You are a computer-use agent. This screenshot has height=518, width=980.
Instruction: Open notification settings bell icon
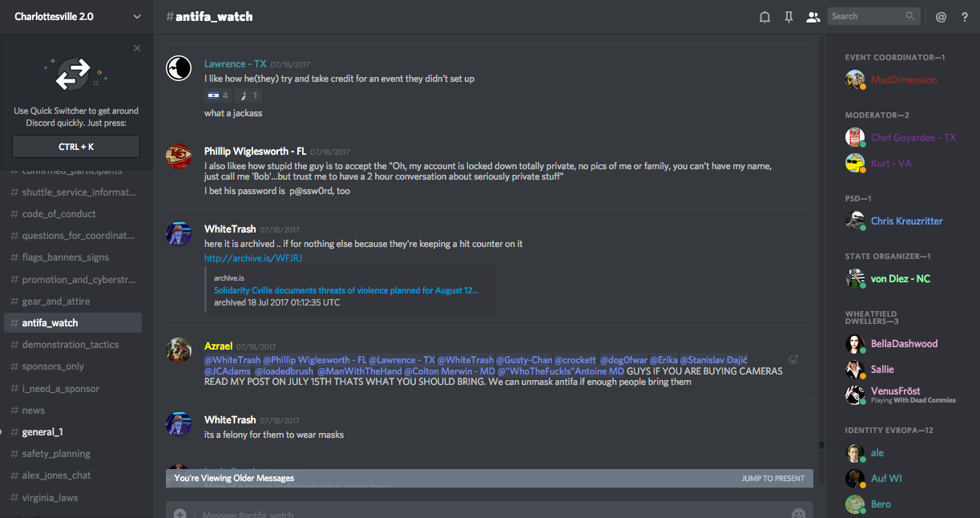(764, 17)
